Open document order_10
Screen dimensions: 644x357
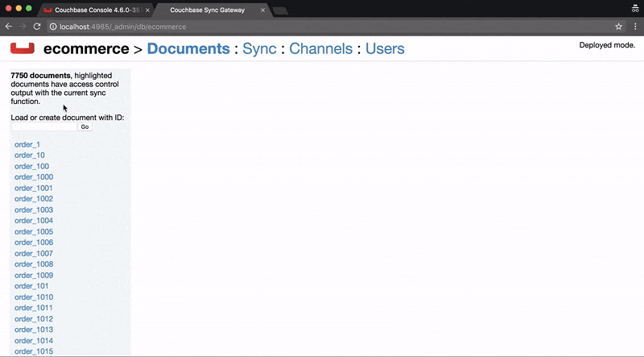click(x=30, y=155)
